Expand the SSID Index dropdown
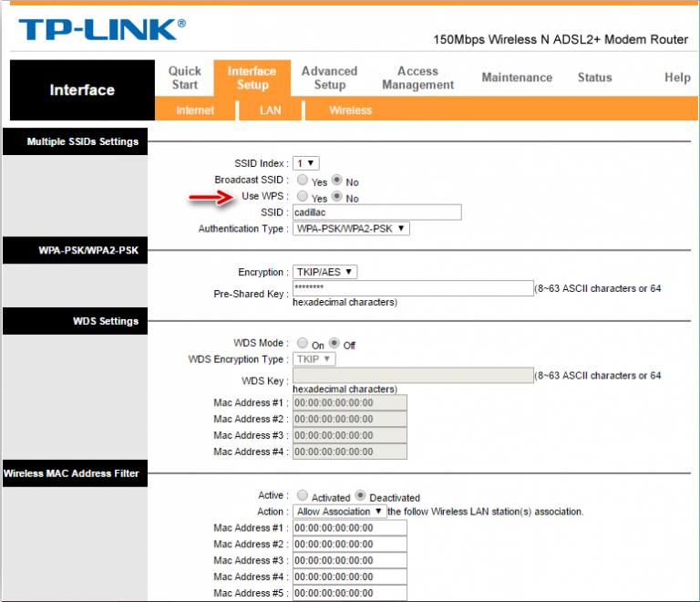 click(306, 163)
